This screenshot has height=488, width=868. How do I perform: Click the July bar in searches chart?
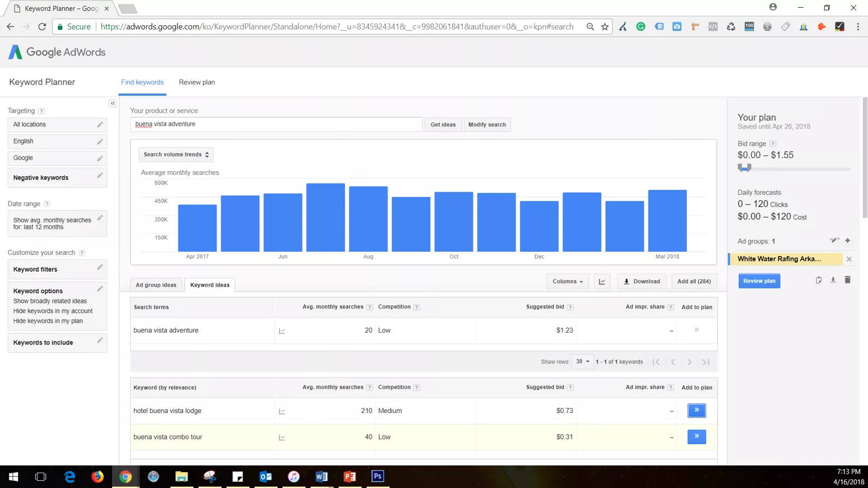coord(326,217)
